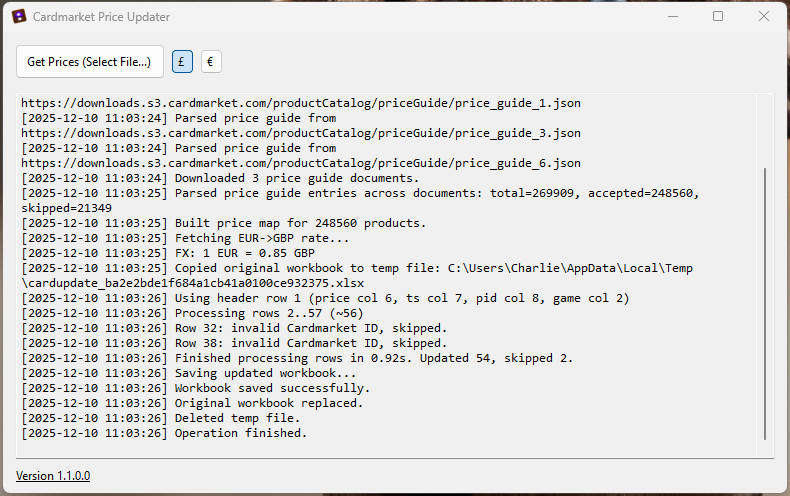
Task: Click the window title text in the title bar
Action: [x=101, y=17]
